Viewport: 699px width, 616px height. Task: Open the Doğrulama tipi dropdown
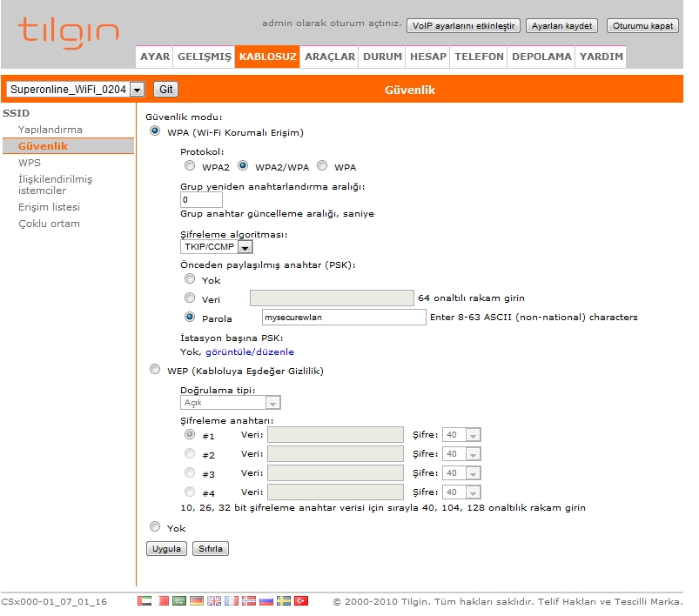(272, 403)
